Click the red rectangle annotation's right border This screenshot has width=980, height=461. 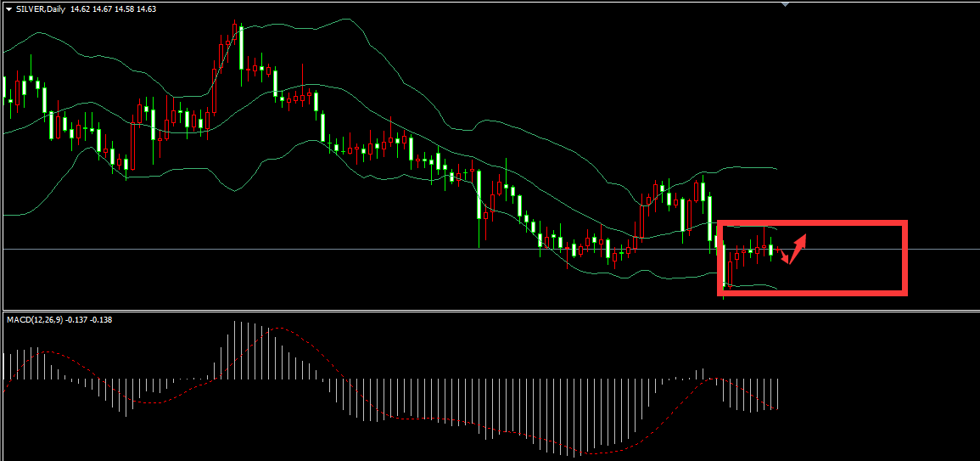904,258
